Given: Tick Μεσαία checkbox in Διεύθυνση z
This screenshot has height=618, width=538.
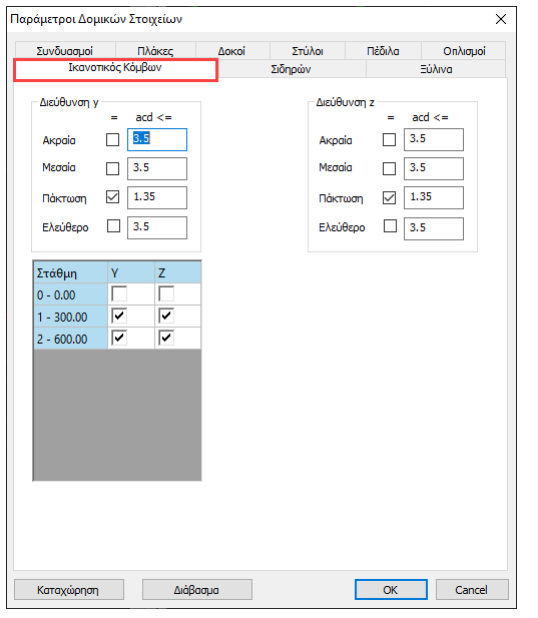Looking at the screenshot, I should (x=389, y=168).
